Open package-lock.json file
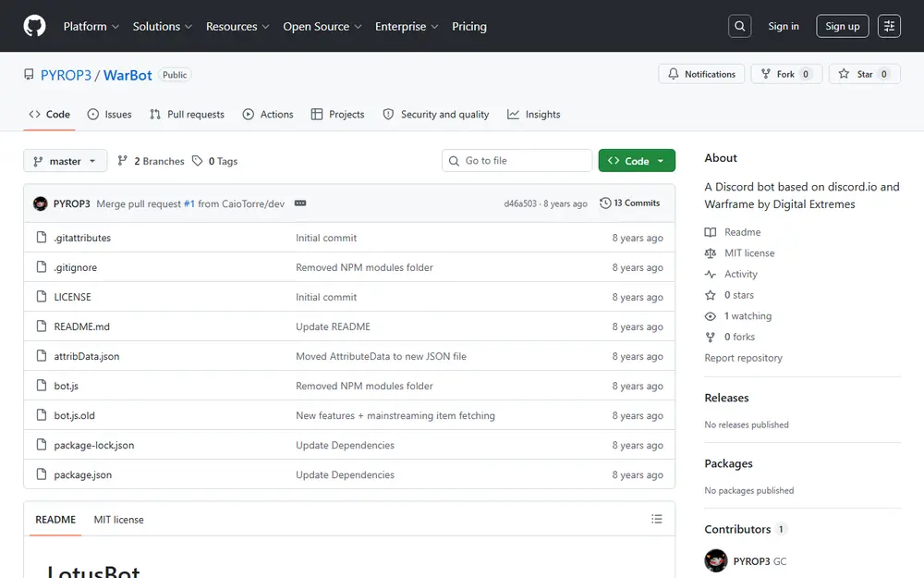Viewport: 924px width, 578px height. pyautogui.click(x=94, y=446)
